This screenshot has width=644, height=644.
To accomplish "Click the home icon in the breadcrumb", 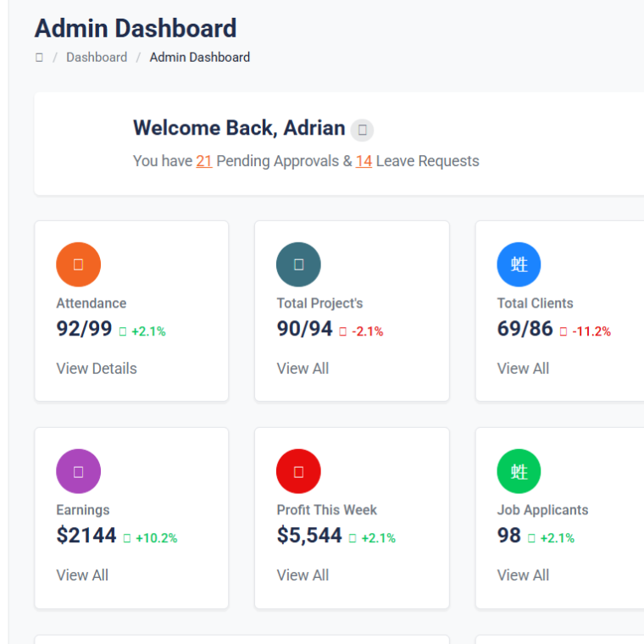I will pyautogui.click(x=39, y=58).
